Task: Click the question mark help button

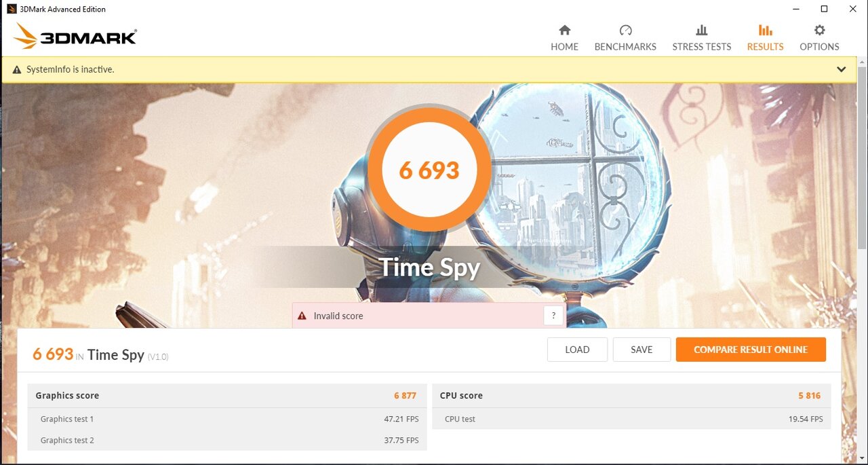Action: click(x=553, y=316)
